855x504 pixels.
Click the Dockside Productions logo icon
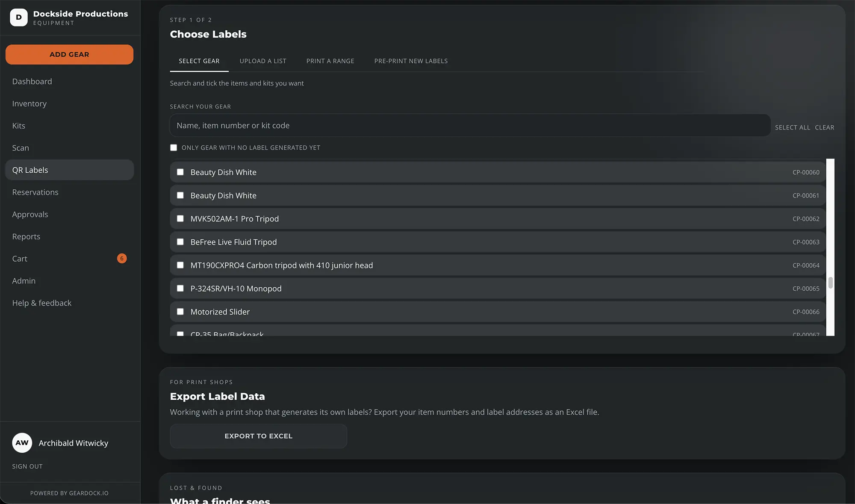coord(19,18)
